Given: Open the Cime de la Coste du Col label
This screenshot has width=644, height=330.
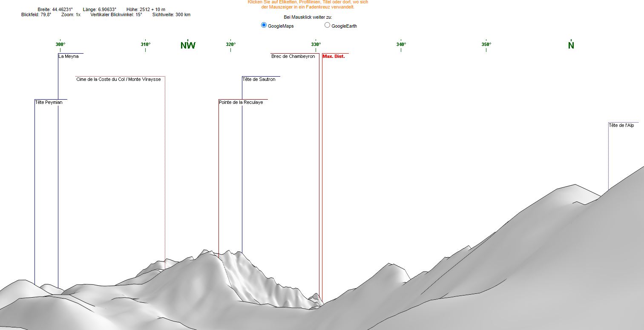Looking at the screenshot, I should pos(118,79).
